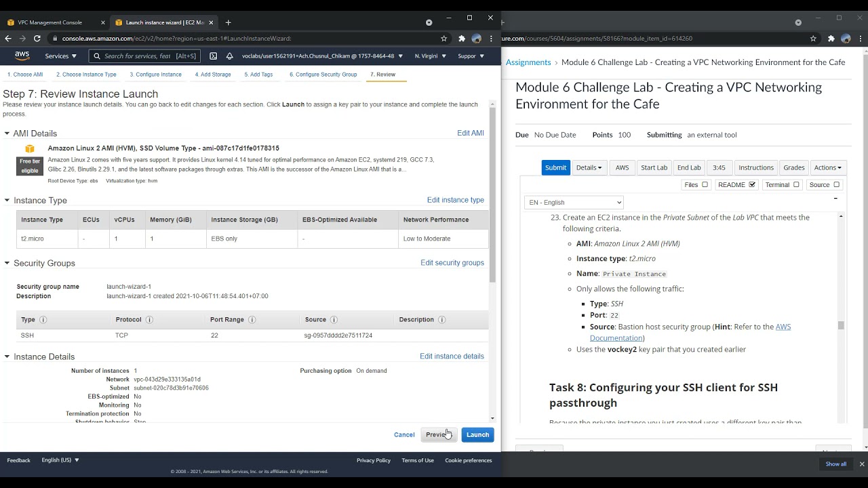This screenshot has width=868, height=488.
Task: Open a new browser tab
Action: click(x=228, y=22)
